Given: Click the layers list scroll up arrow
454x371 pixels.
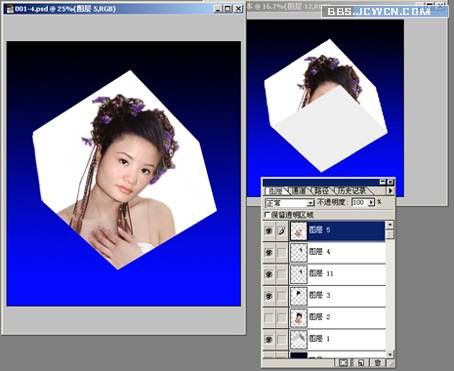Looking at the screenshot, I should (389, 225).
